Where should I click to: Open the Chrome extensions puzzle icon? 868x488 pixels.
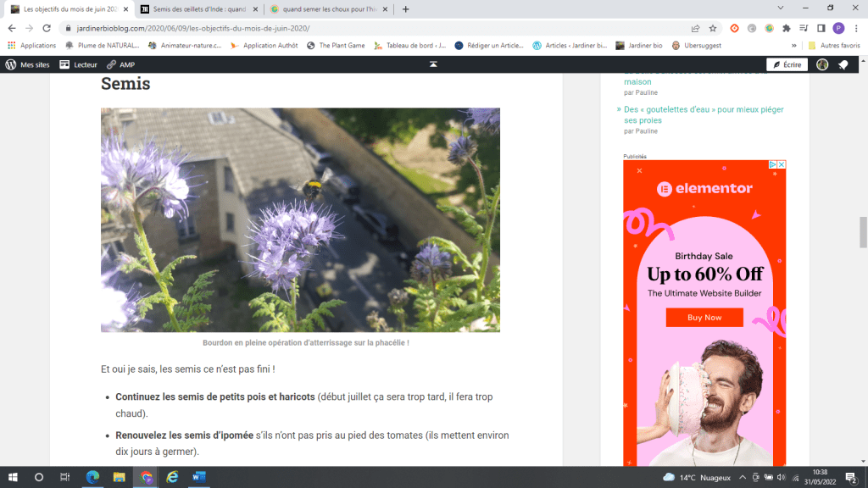click(787, 28)
